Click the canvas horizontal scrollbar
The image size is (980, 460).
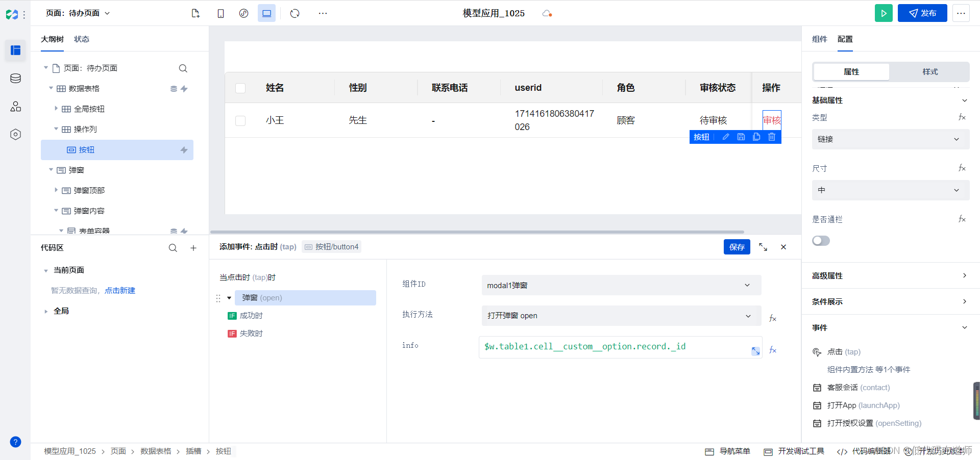477,232
